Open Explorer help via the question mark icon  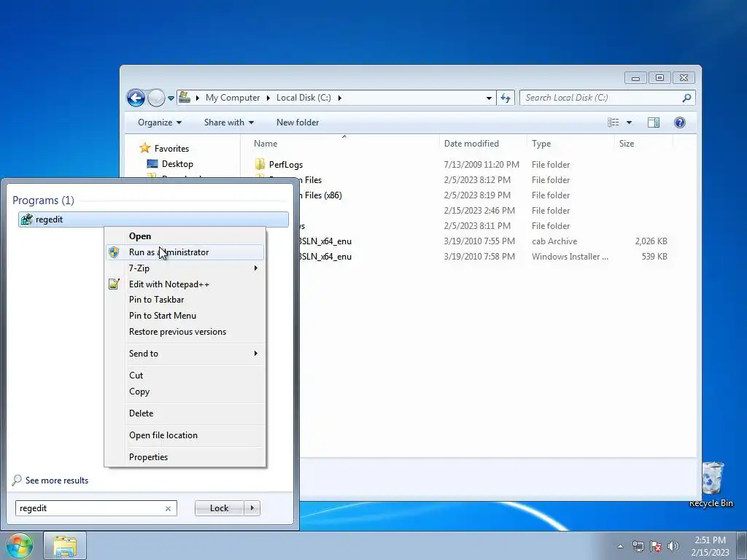680,122
